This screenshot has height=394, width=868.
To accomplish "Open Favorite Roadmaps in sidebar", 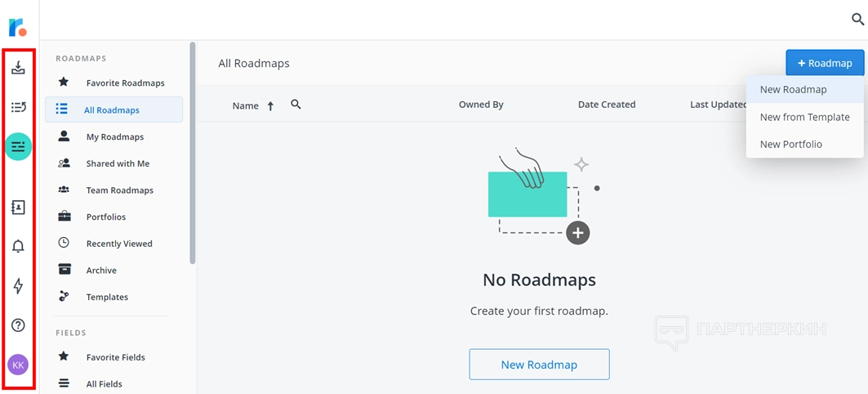I will pos(125,83).
